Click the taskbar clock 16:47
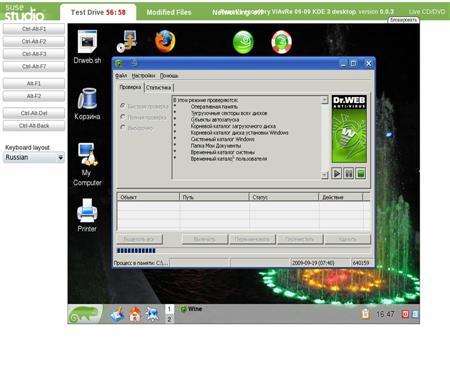 [385, 314]
